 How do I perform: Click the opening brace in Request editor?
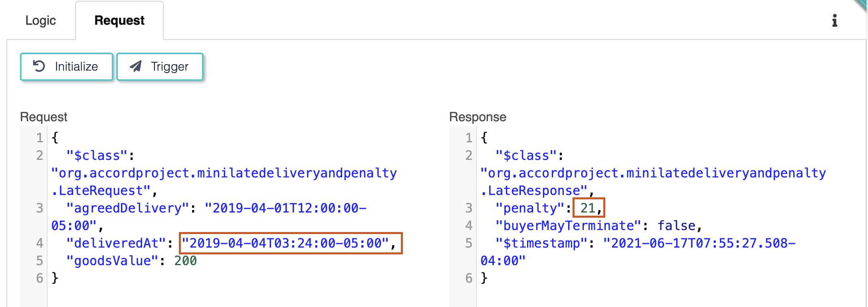[x=55, y=138]
